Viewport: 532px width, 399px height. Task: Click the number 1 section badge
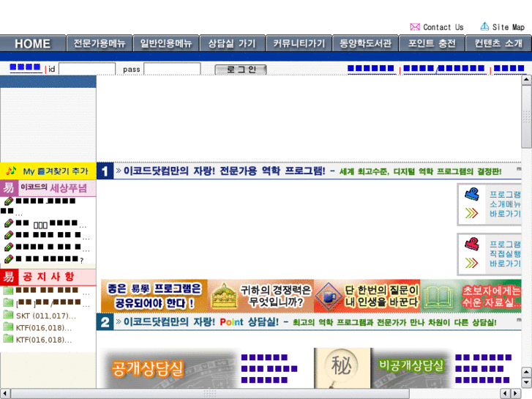[x=105, y=171]
